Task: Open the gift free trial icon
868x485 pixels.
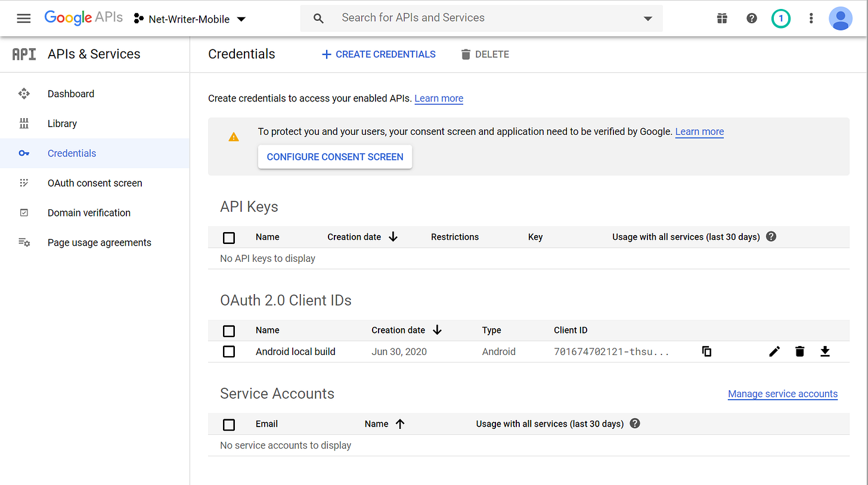Action: tap(722, 18)
